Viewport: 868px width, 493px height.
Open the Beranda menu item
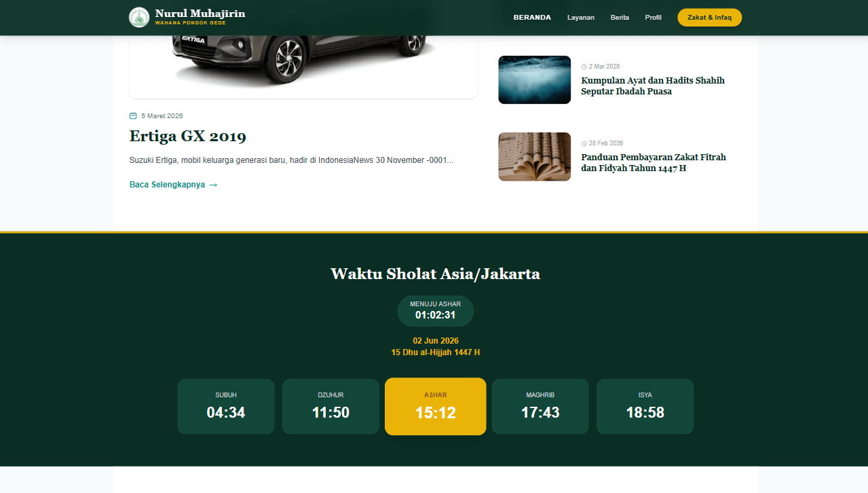[532, 18]
